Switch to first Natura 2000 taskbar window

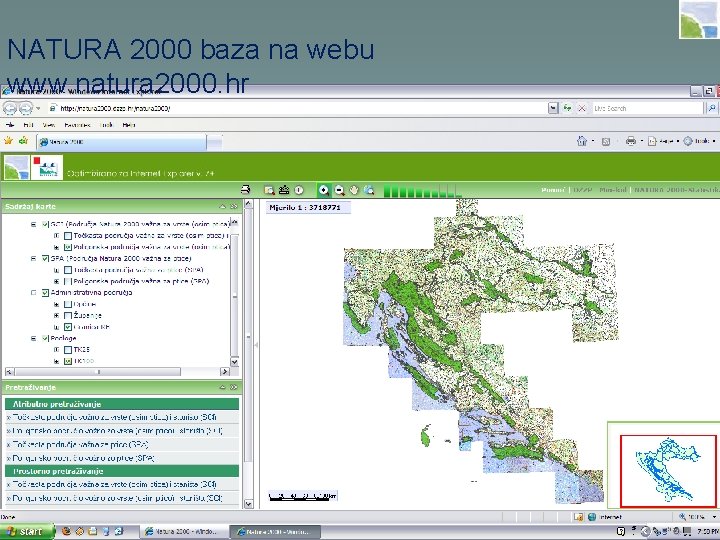pos(183,532)
